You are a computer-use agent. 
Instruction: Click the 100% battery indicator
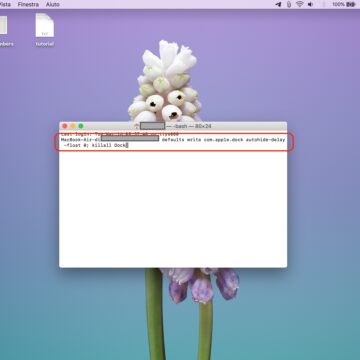click(x=343, y=4)
